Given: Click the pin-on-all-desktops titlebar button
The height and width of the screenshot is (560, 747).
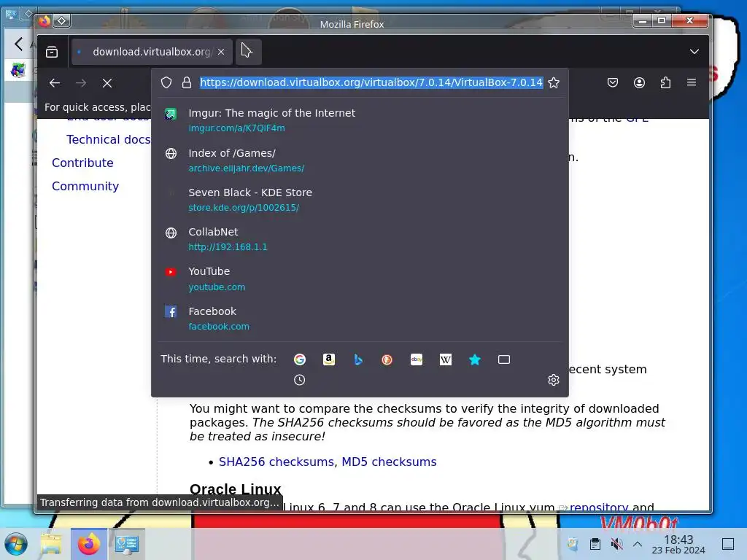Looking at the screenshot, I should click(x=62, y=21).
